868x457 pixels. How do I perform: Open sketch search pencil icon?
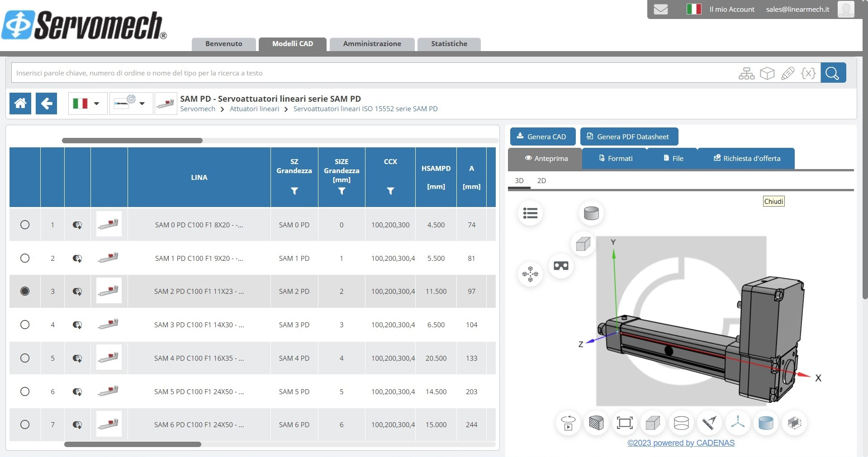click(x=788, y=73)
